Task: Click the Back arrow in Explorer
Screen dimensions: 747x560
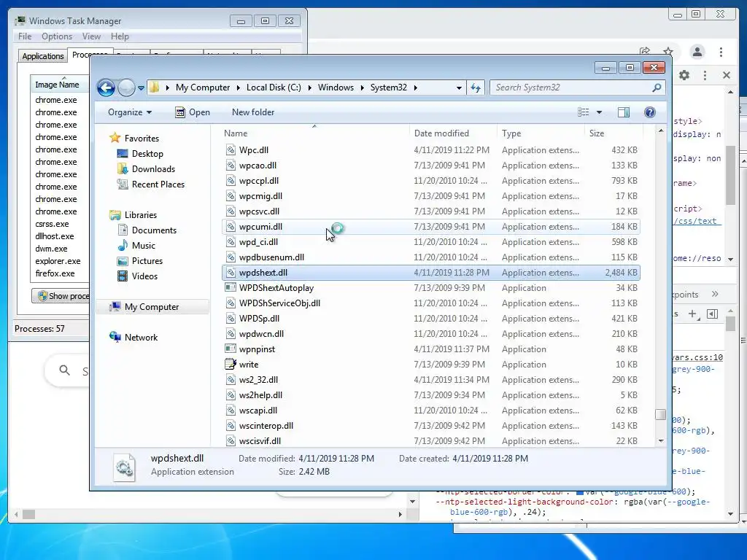Action: (x=106, y=87)
